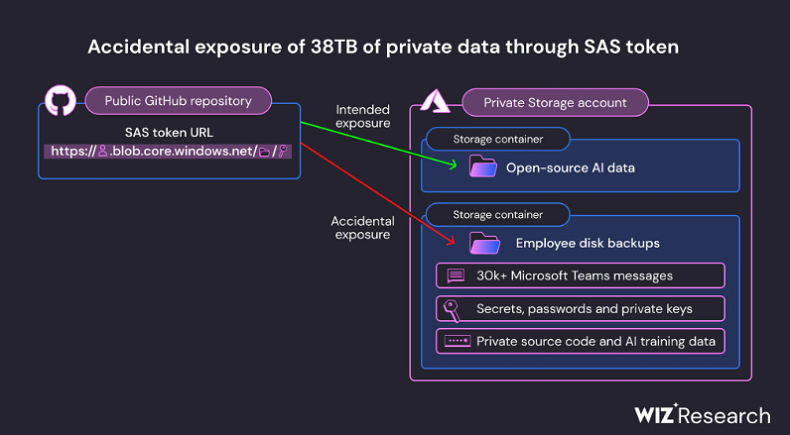Click the user icon inside SAS URL
This screenshot has height=435, width=790.
(x=101, y=152)
